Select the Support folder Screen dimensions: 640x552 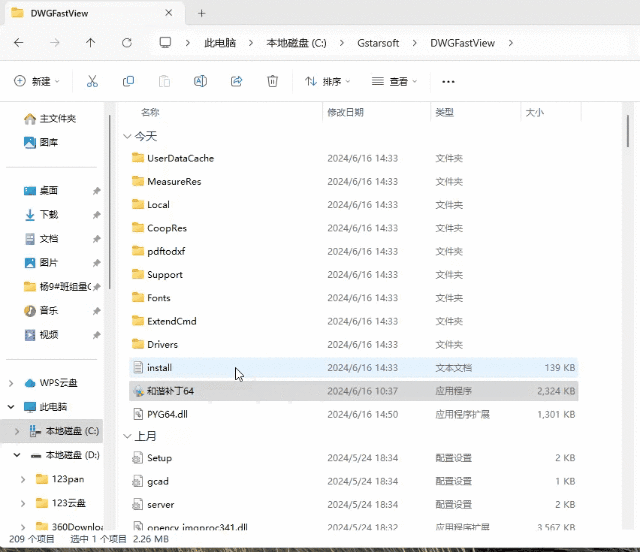click(353, 275)
